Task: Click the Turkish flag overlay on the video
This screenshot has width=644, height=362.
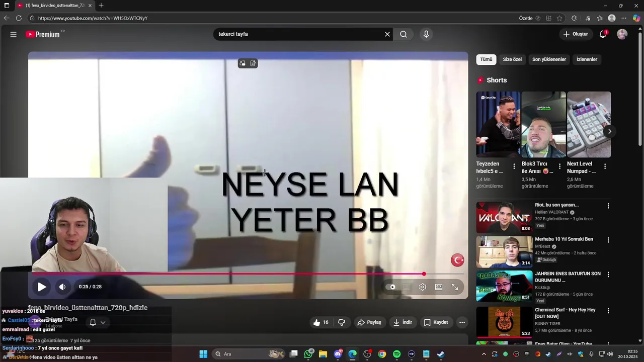Action: pyautogui.click(x=457, y=260)
